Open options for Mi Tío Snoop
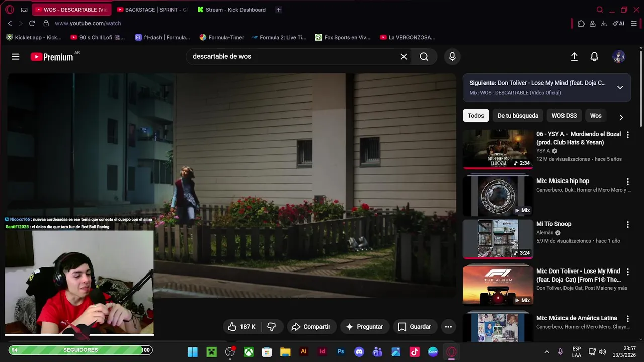This screenshot has width=644, height=362. point(627,225)
